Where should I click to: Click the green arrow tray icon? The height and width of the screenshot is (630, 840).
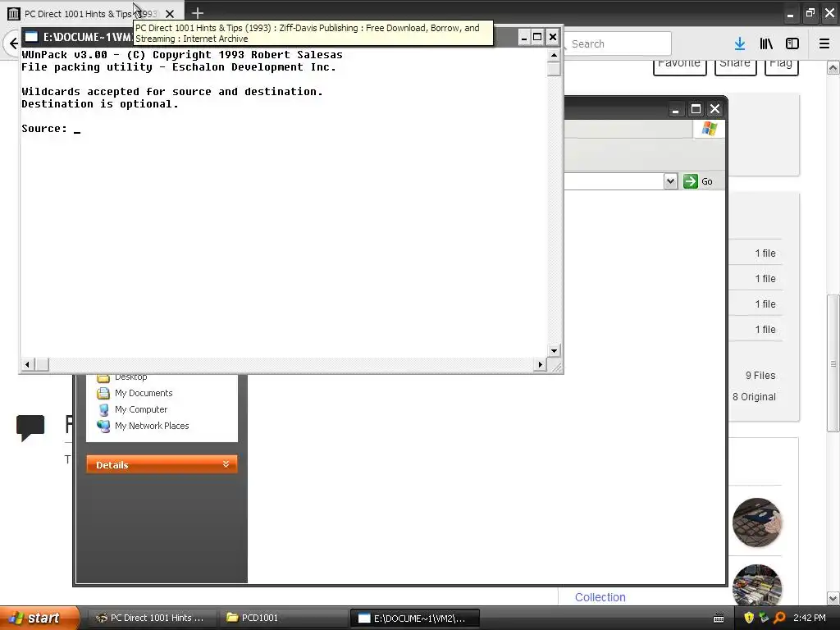764,618
